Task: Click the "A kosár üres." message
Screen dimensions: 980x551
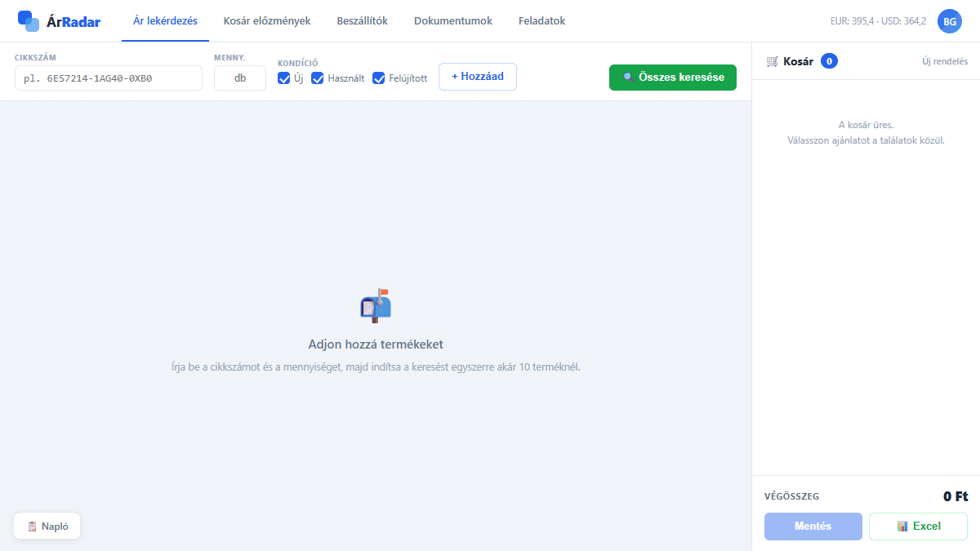Action: pyautogui.click(x=866, y=125)
